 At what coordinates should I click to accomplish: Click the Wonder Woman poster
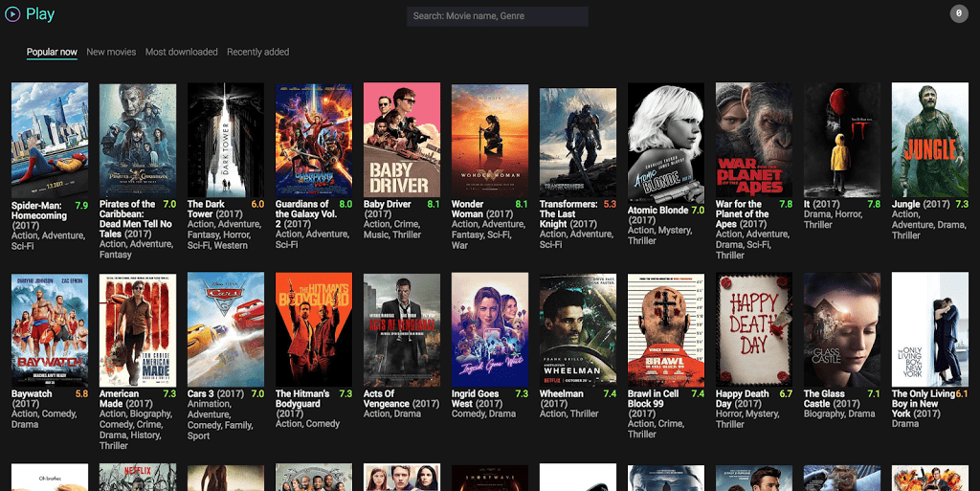(x=490, y=140)
